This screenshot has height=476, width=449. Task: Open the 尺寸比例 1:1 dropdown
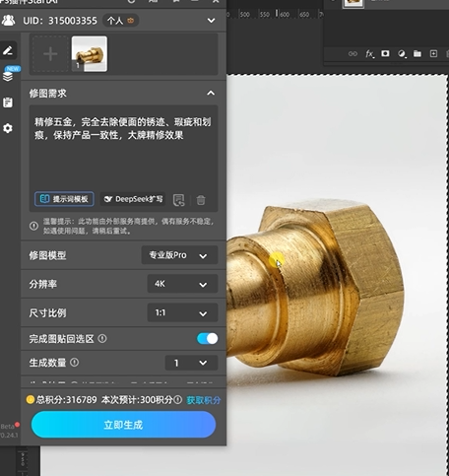tap(182, 312)
